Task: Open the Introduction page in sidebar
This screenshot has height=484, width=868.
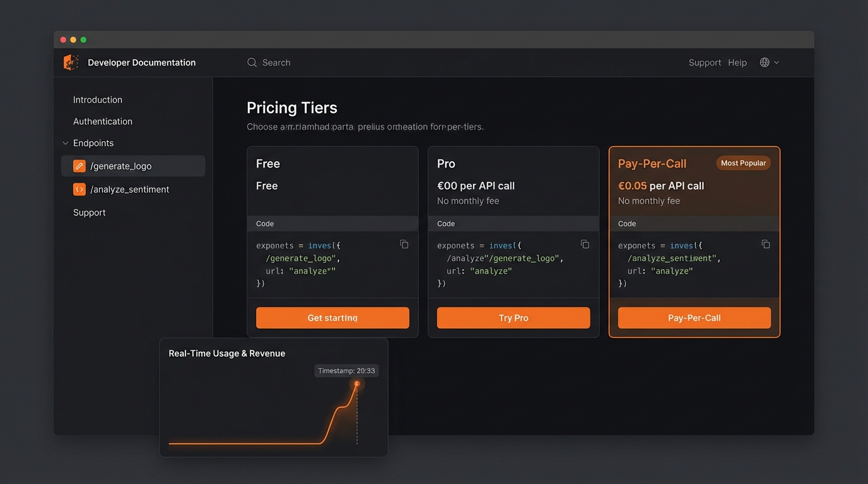Action: [x=98, y=100]
